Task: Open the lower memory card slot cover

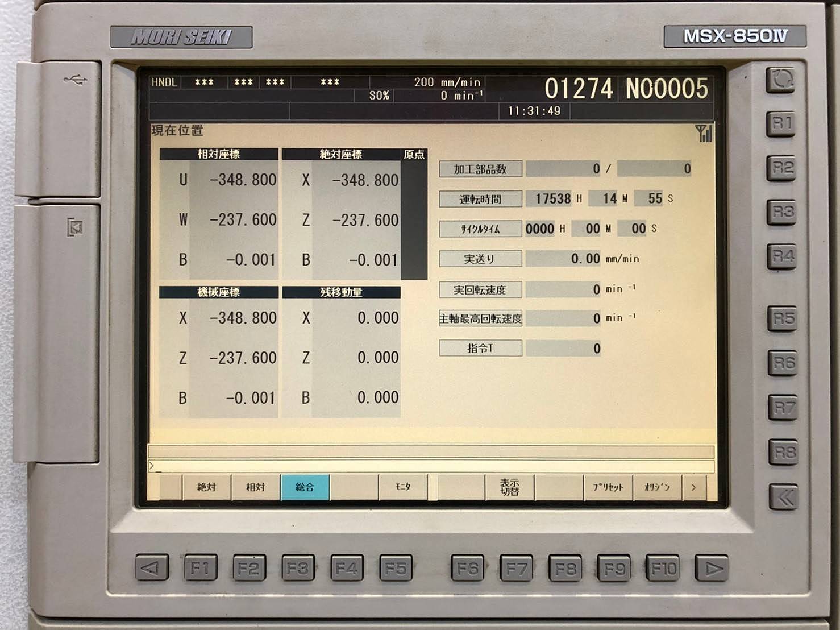Action: tap(57, 333)
